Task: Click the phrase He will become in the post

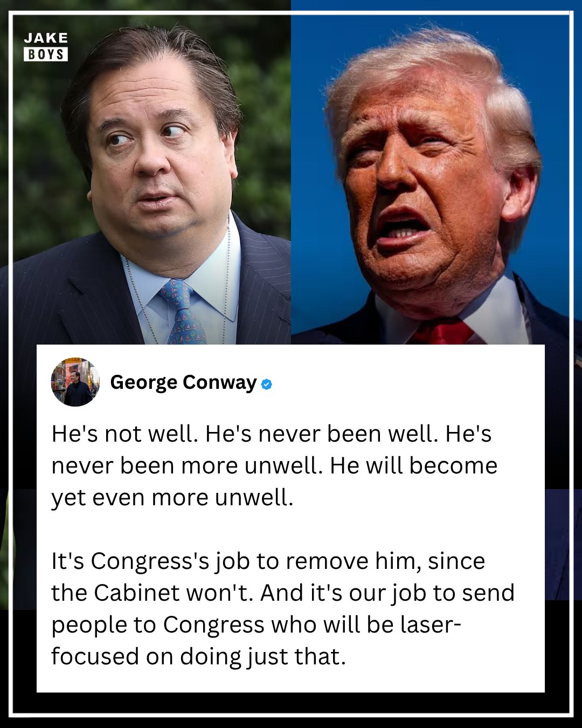Action: pyautogui.click(x=413, y=466)
